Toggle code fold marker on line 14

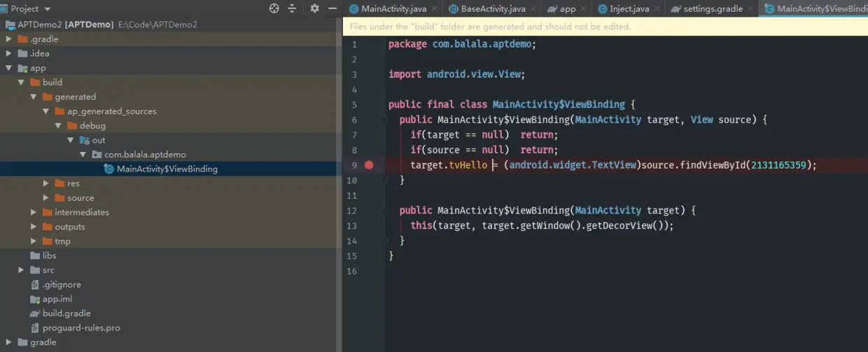coord(385,240)
